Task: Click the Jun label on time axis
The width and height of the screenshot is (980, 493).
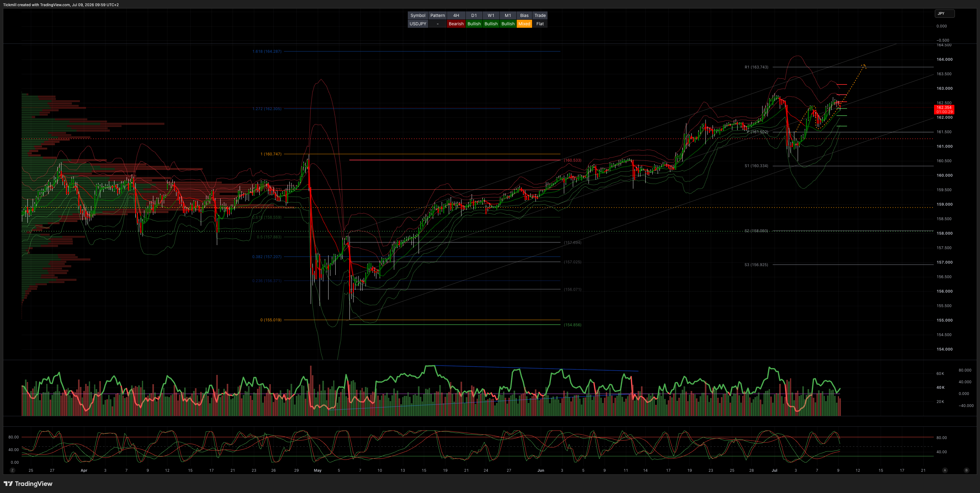Action: [x=541, y=470]
